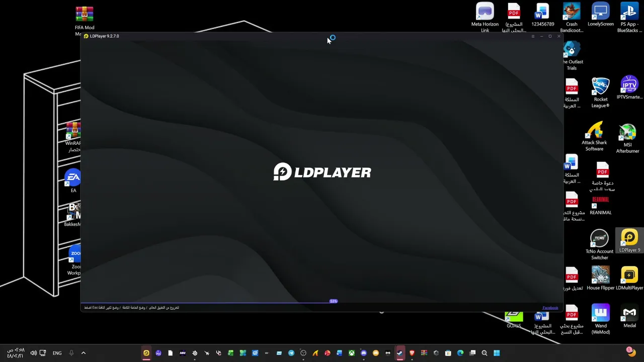Launch MSI Afterburner from the desktop
Viewport: 644px width, 362px height.
tap(628, 139)
